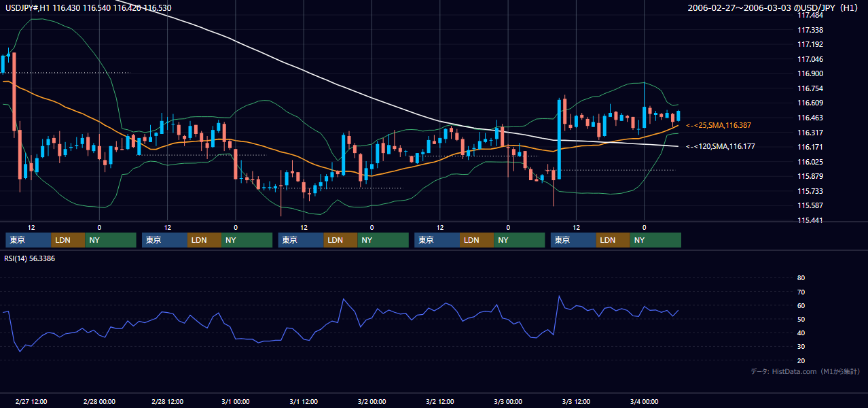Click RSI scale value 30
Screen dimensions: 868x408
tap(801, 347)
